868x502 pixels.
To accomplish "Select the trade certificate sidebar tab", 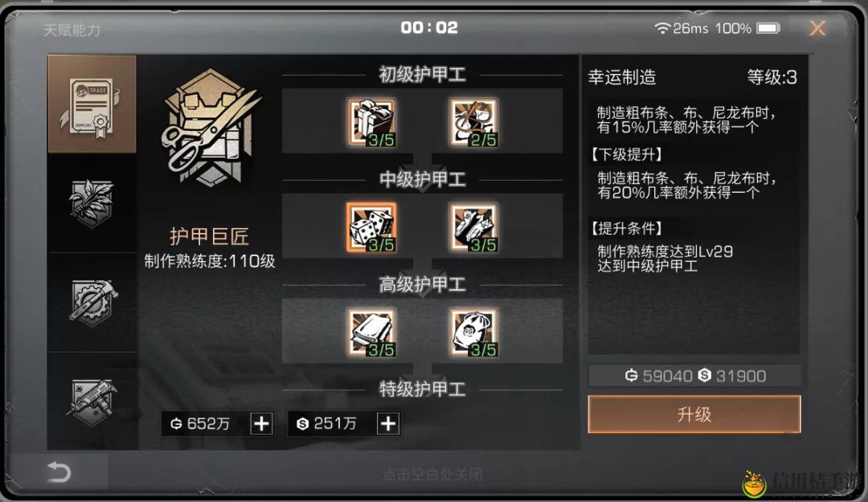I will 92,104.
